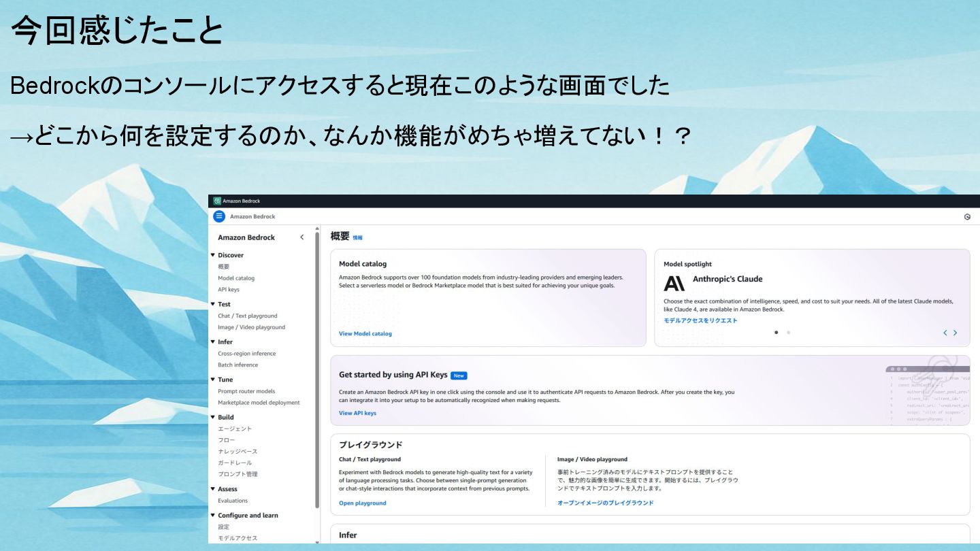This screenshot has height=551, width=980.
Task: Open Prompt router models
Action: [246, 391]
